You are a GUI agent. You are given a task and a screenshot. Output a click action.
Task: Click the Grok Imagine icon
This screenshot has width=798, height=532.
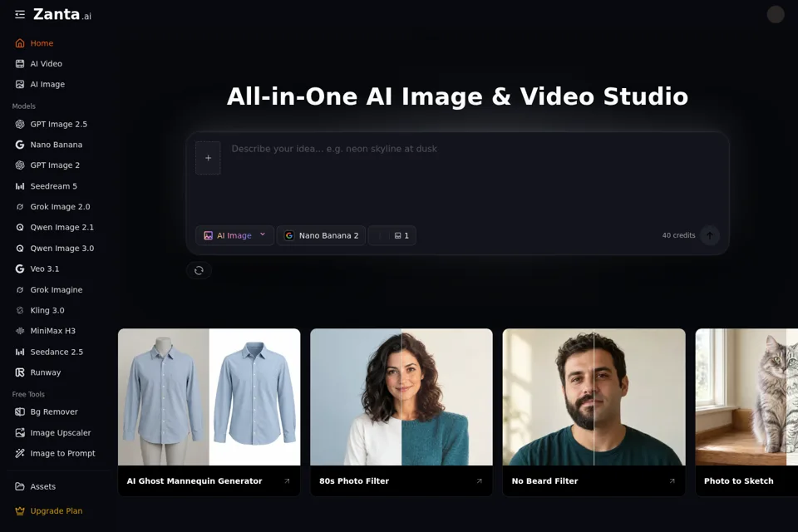[x=20, y=289]
